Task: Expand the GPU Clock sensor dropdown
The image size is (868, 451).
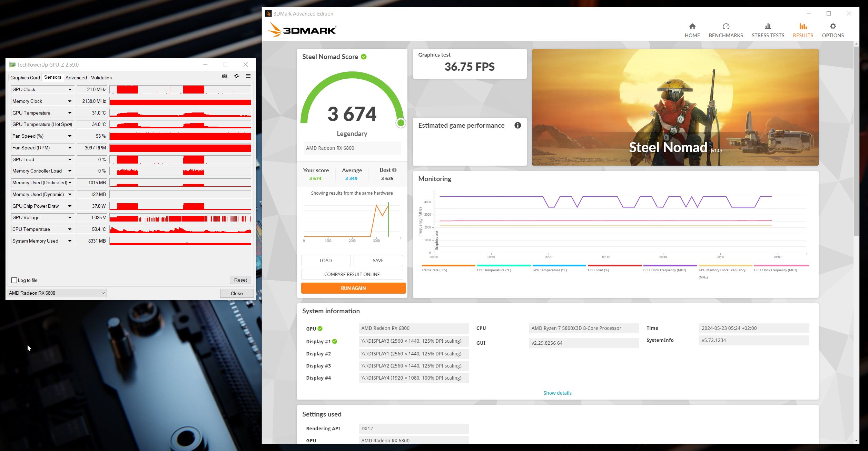Action: click(70, 89)
